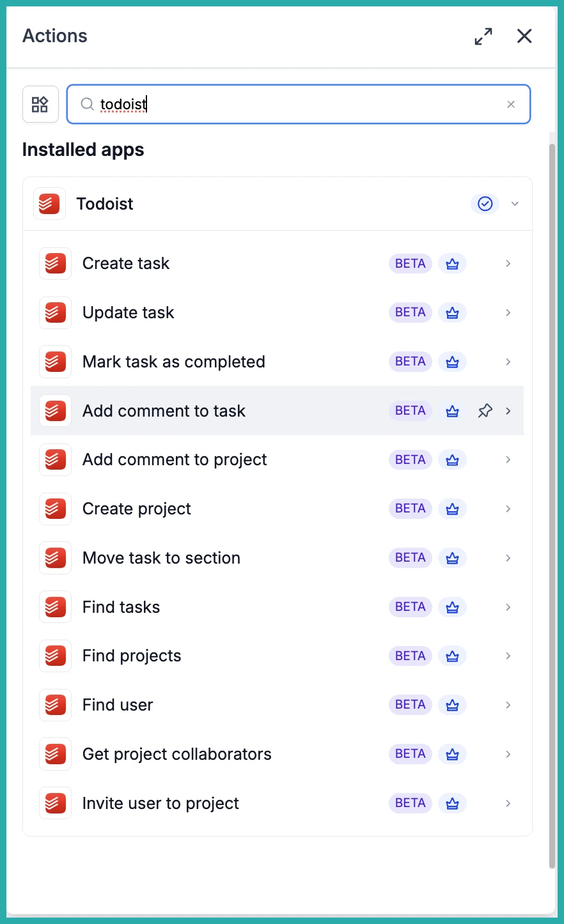The width and height of the screenshot is (564, 924).
Task: Click the vertical scrollbar of actions list
Action: point(552,506)
